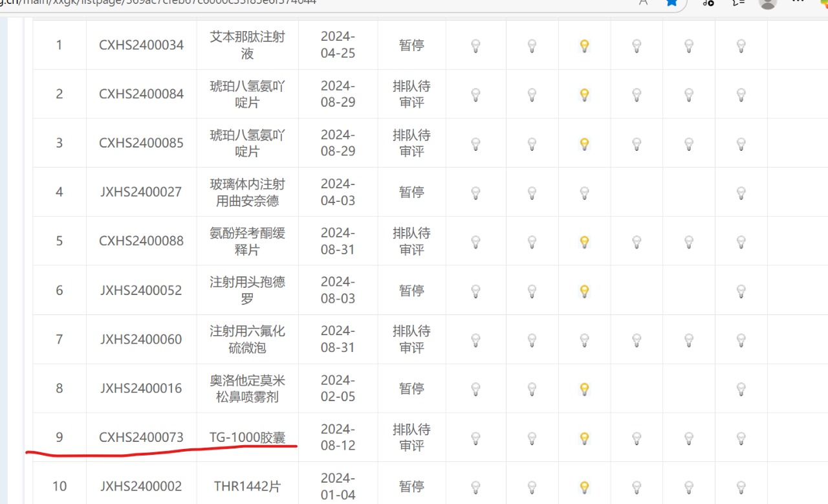The height and width of the screenshot is (504, 828).
Task: Click the lit yellow bulb in the CXHS2400085 row
Action: tap(584, 144)
